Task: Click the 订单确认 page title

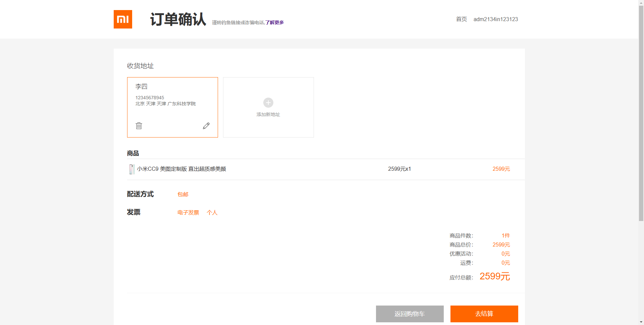Action: coord(178,19)
